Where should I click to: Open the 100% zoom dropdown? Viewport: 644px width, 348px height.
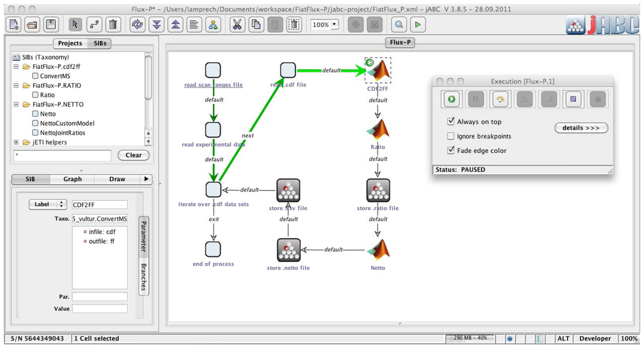tap(325, 25)
